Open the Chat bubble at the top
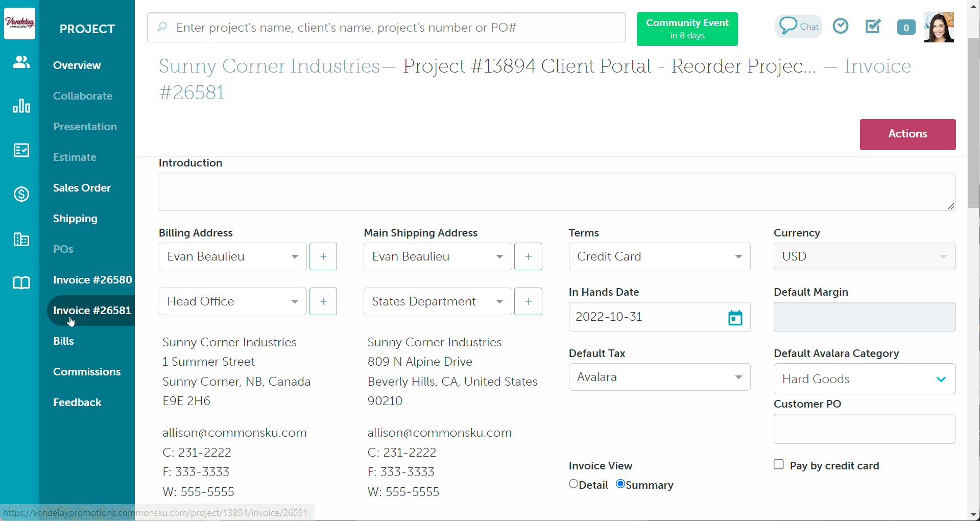Screen dimensions: 980x521 coord(799,26)
